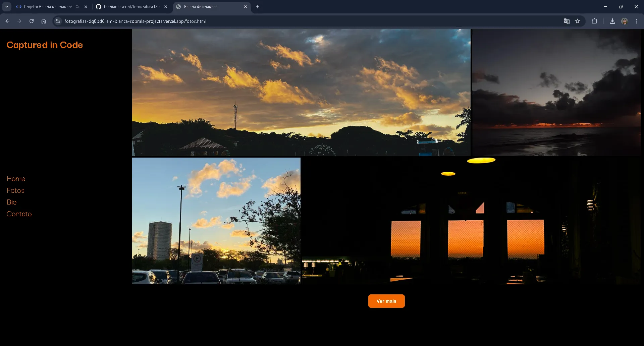Bookmark this page with star icon
The width and height of the screenshot is (644, 346).
pos(578,21)
